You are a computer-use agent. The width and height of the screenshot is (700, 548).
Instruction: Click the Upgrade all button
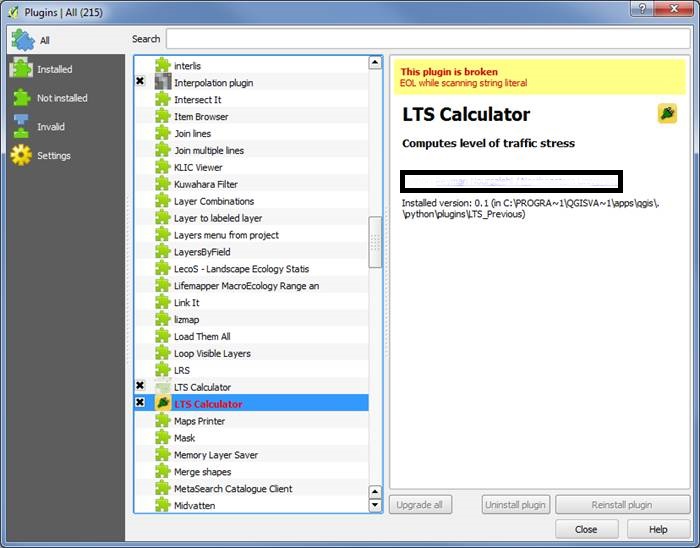pos(420,505)
